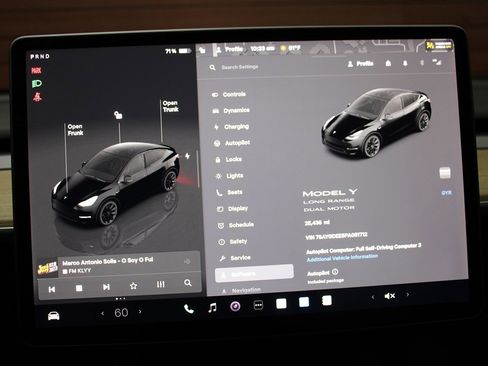Tap the notifications bell icon
Screen dimensions: 488x366
tap(405, 63)
